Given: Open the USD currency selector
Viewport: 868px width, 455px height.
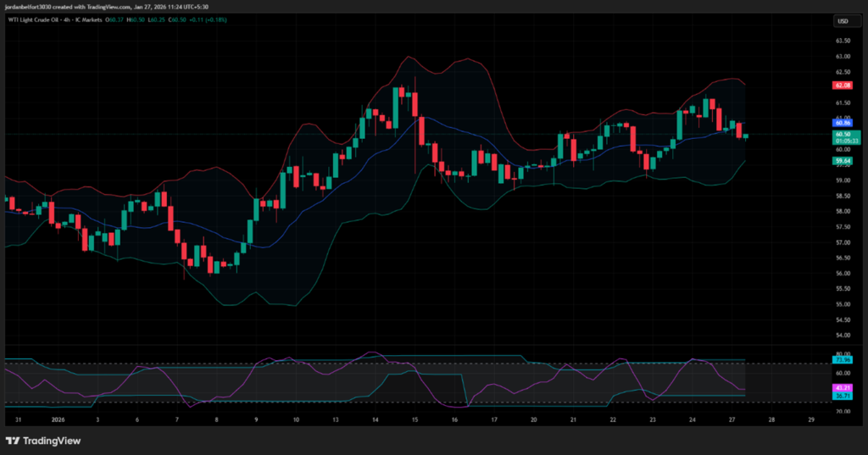Looking at the screenshot, I should point(843,21).
